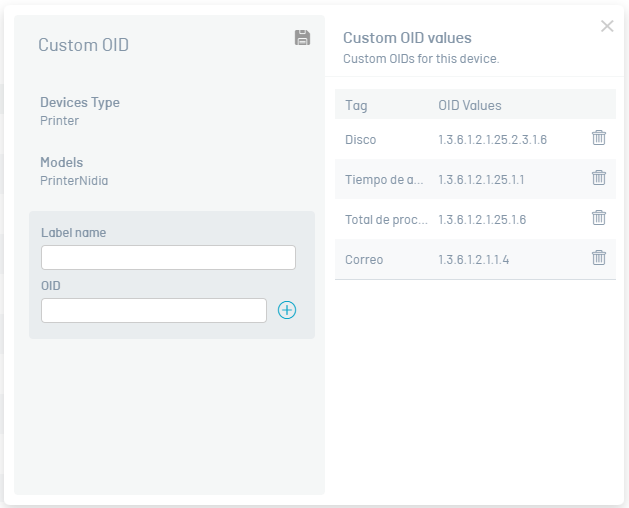Click the OID Values column header
629x508 pixels.
click(470, 105)
